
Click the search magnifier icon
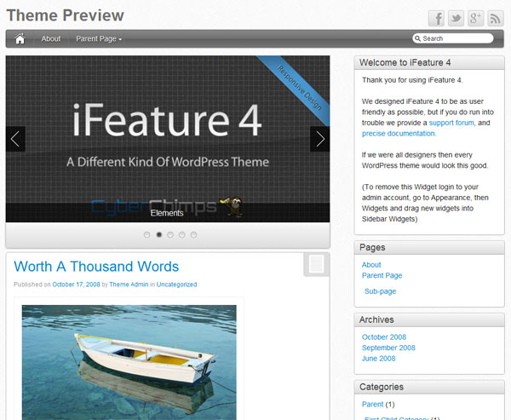[x=417, y=38]
